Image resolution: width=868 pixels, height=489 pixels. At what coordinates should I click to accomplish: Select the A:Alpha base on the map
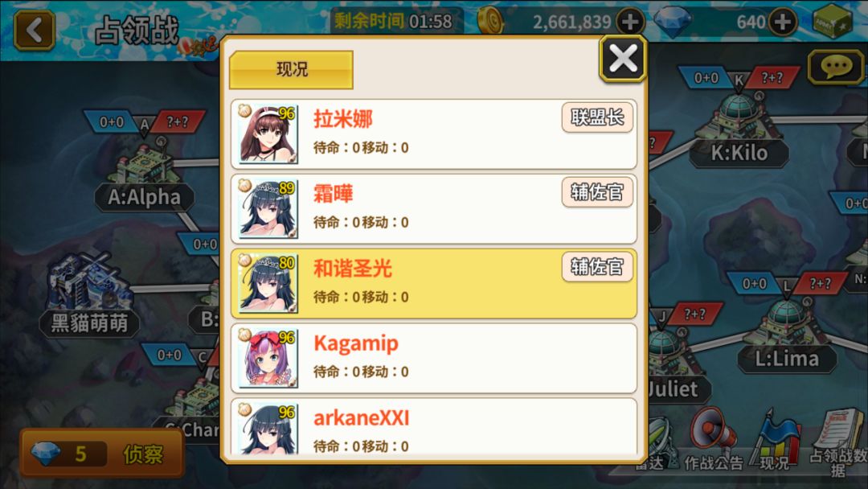(x=144, y=176)
